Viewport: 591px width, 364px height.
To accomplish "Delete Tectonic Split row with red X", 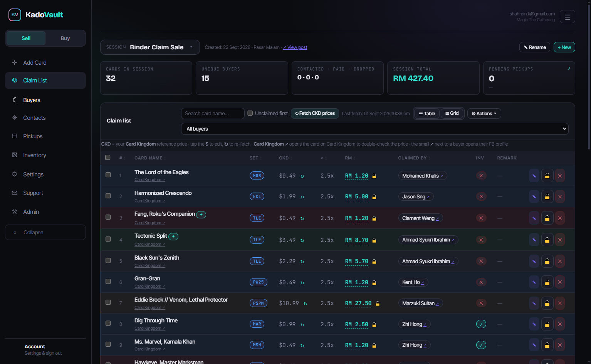I will [560, 240].
